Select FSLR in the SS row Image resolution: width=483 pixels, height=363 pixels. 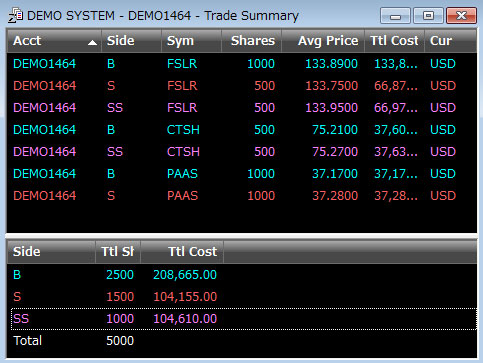(182, 108)
